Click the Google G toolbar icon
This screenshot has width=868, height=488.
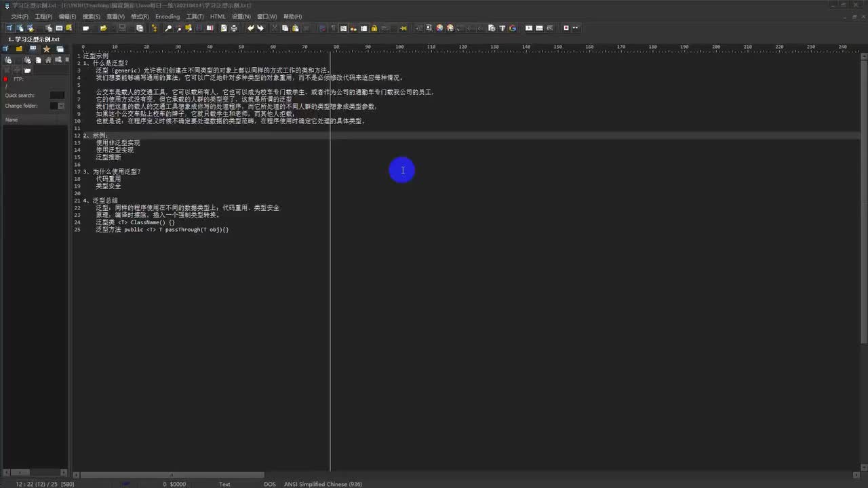point(513,28)
